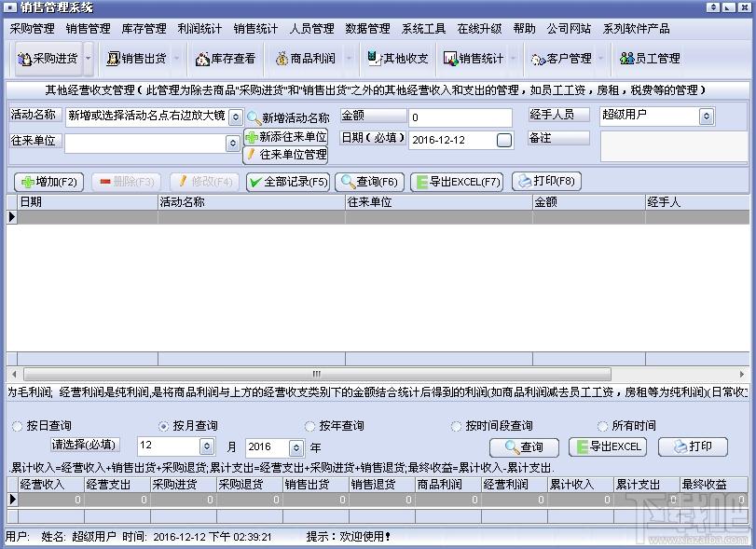Toggle the checkbox beside the date field
This screenshot has width=756, height=549.
503,140
